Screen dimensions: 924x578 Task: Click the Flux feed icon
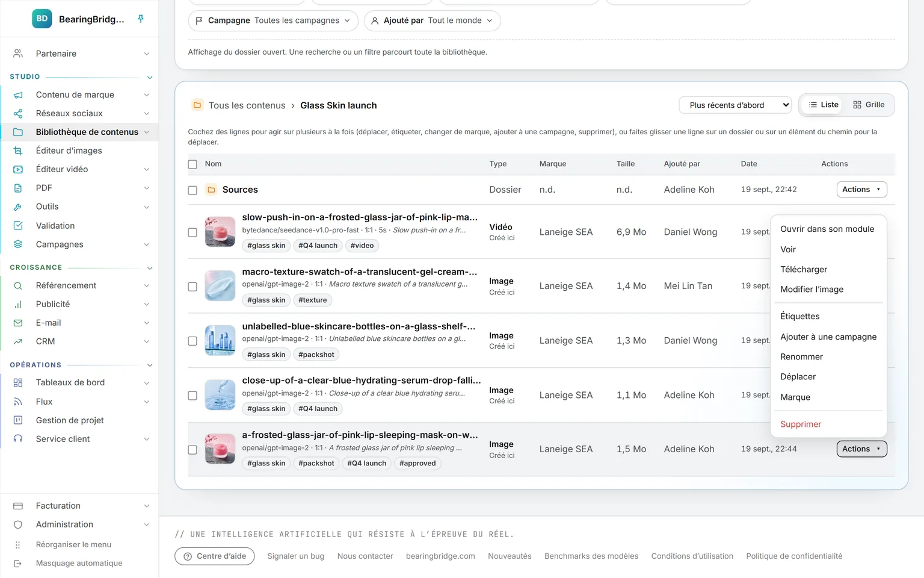[x=18, y=402]
